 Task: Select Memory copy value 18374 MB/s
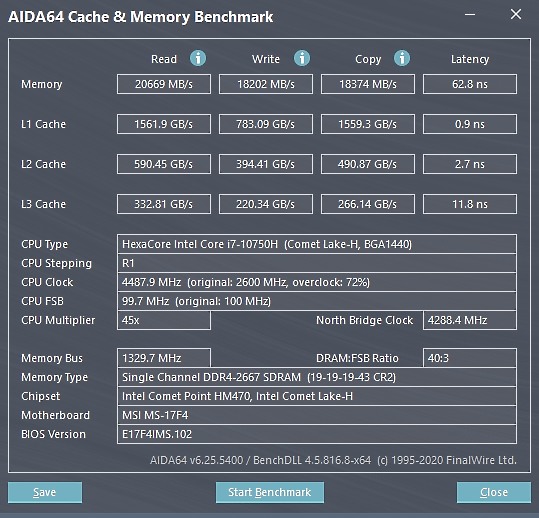(368, 84)
